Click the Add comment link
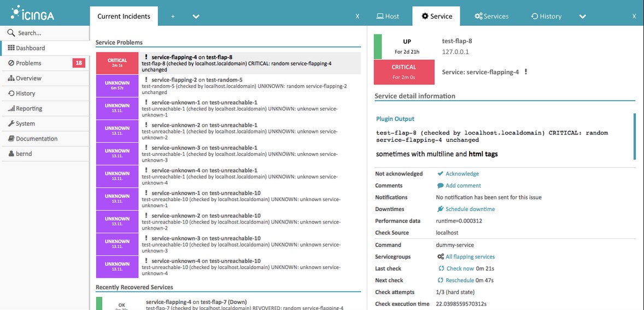This screenshot has width=644, height=310. (463, 185)
